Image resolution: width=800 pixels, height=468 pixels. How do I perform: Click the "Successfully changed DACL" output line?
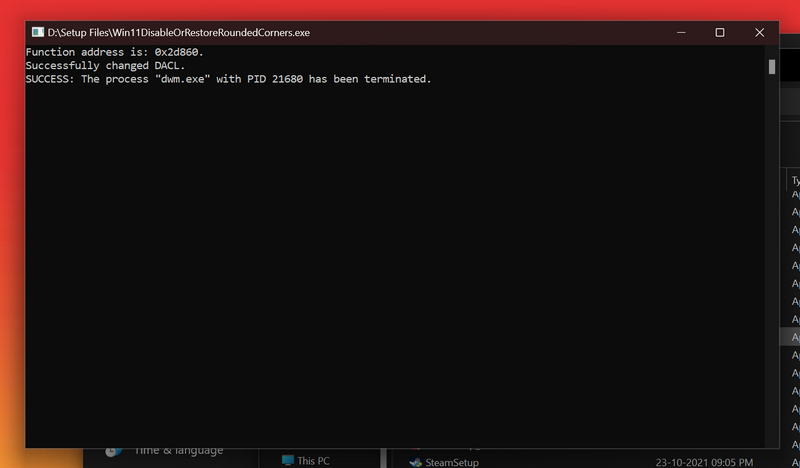point(105,65)
